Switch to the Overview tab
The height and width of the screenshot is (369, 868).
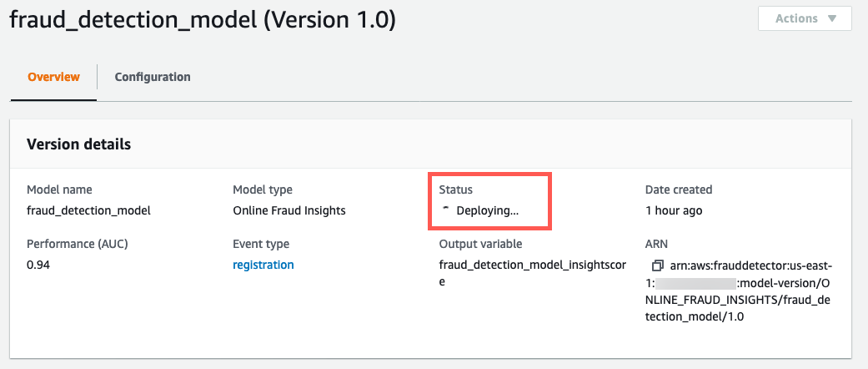point(53,77)
